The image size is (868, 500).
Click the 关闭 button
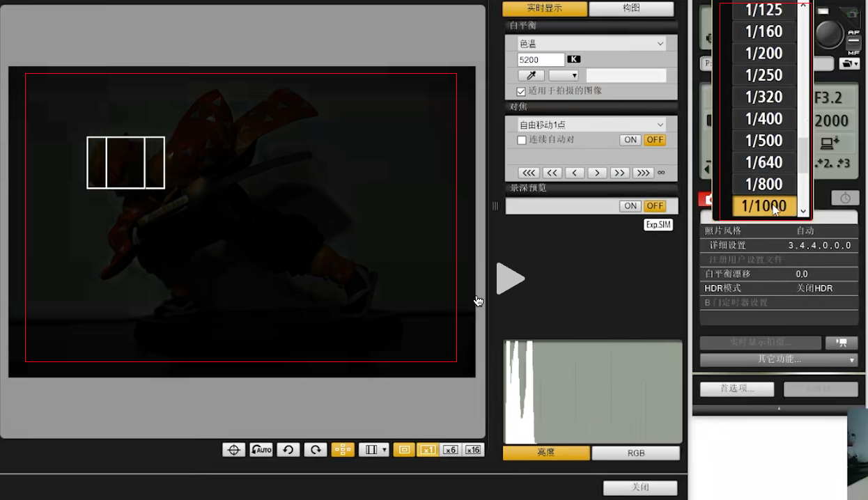point(640,487)
